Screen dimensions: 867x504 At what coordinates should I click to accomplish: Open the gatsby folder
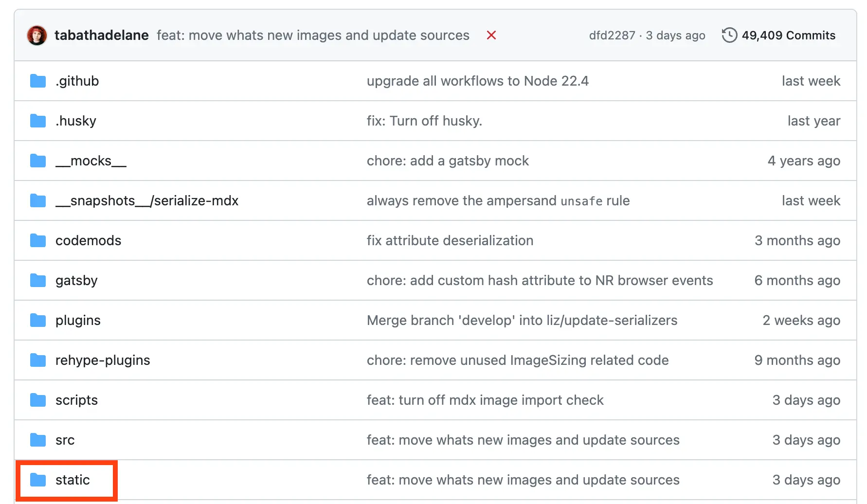point(76,281)
